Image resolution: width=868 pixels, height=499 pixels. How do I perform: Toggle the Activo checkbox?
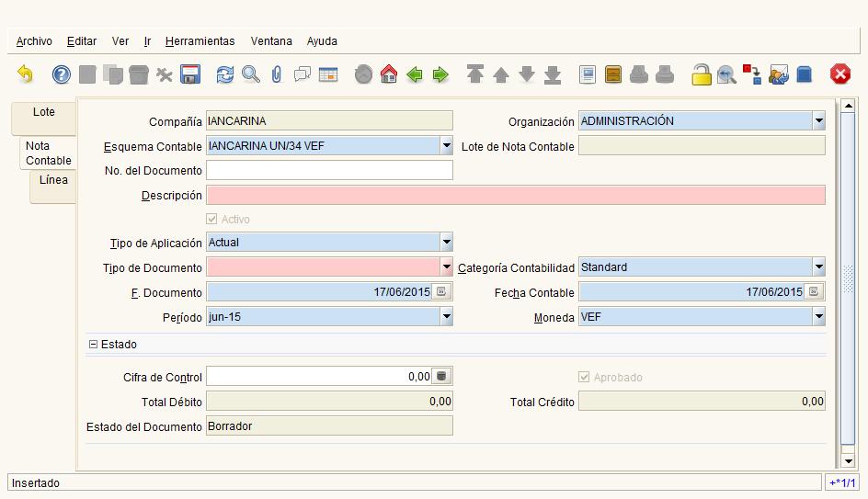pyautogui.click(x=212, y=220)
